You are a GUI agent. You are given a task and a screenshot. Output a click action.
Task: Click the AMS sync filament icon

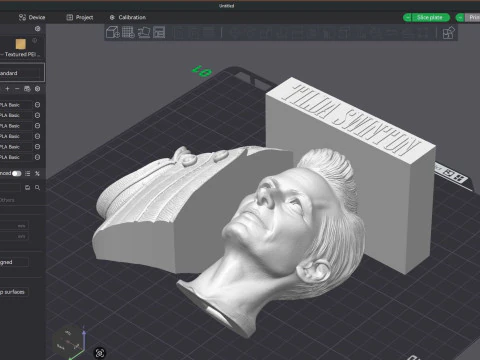pos(27,89)
